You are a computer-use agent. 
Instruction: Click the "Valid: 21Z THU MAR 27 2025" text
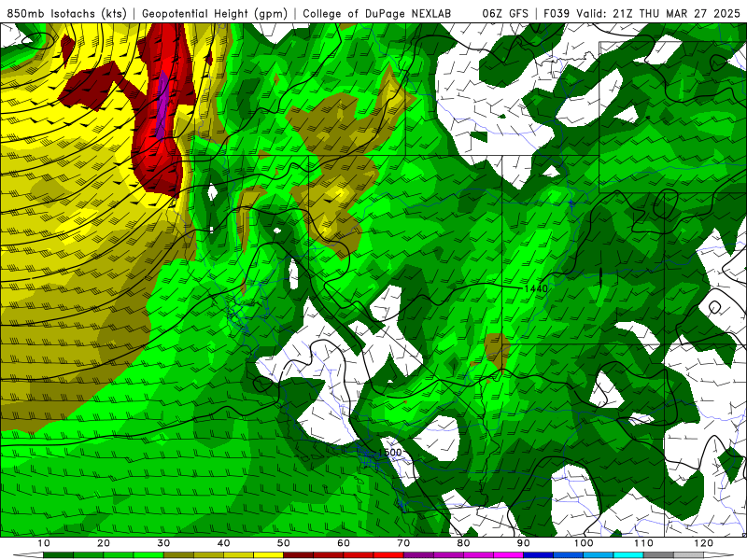(658, 14)
